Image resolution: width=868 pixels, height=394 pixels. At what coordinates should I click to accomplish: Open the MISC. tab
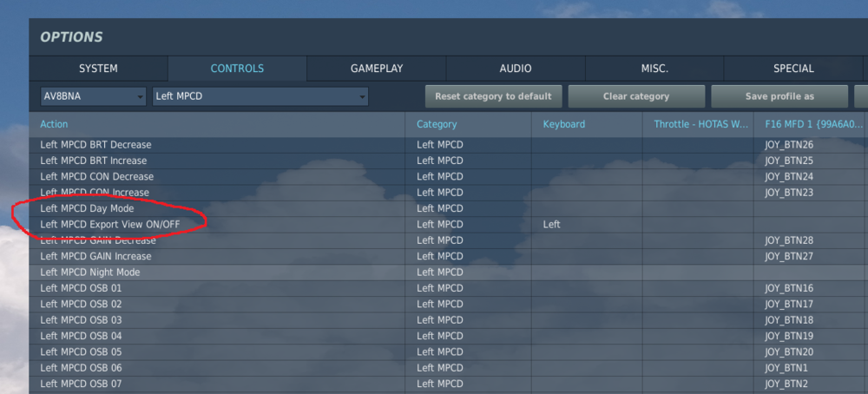tap(654, 69)
